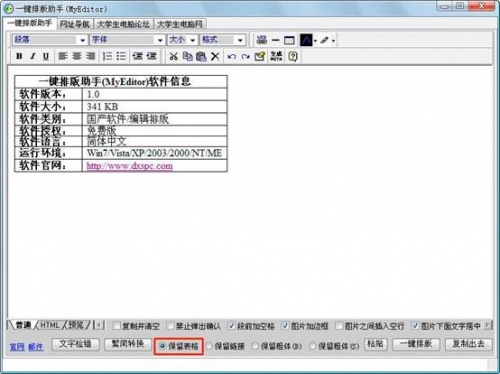500x374 pixels.
Task: Cut selection with the scissors icon
Action: point(173,56)
